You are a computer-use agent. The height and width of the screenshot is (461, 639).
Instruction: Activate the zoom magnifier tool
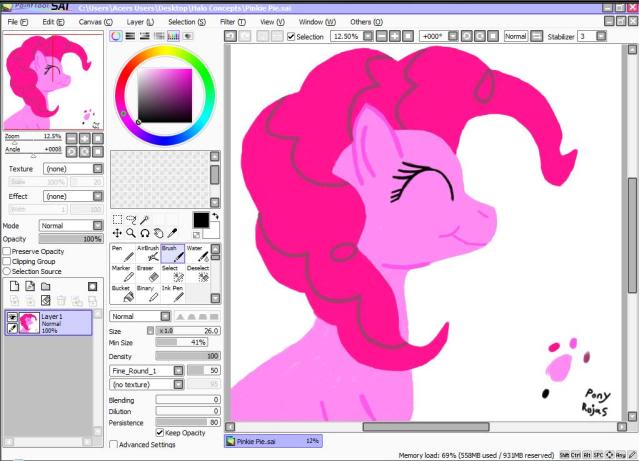(131, 233)
